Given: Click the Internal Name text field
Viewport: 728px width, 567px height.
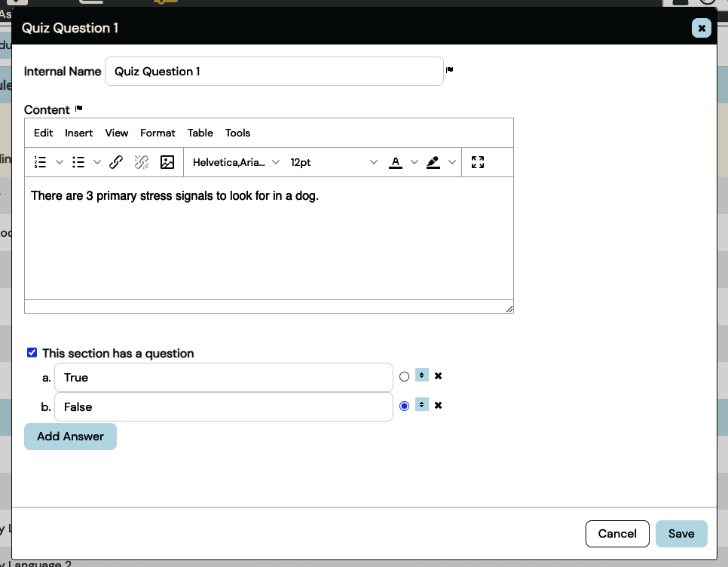Looking at the screenshot, I should (x=274, y=72).
